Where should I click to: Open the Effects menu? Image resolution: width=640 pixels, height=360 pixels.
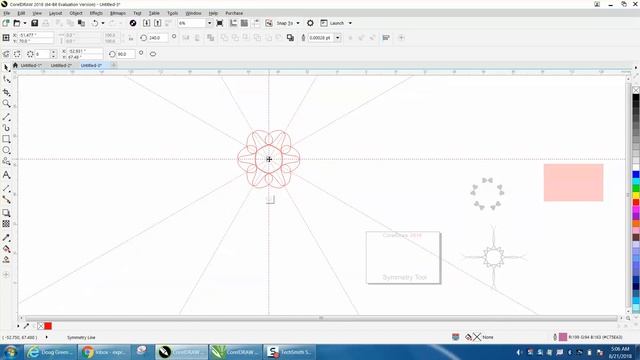[x=96, y=13]
